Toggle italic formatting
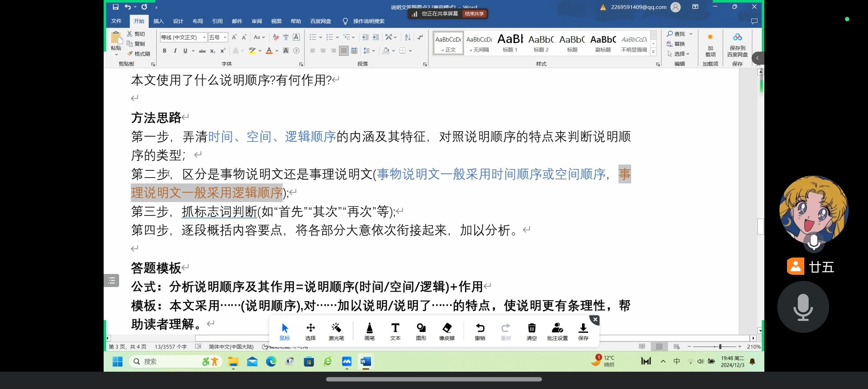Image resolution: width=868 pixels, height=389 pixels. pos(175,51)
